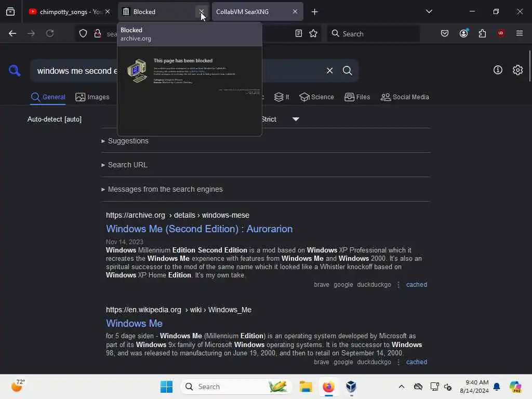Open clock showing 9:40 AM

pyautogui.click(x=474, y=387)
